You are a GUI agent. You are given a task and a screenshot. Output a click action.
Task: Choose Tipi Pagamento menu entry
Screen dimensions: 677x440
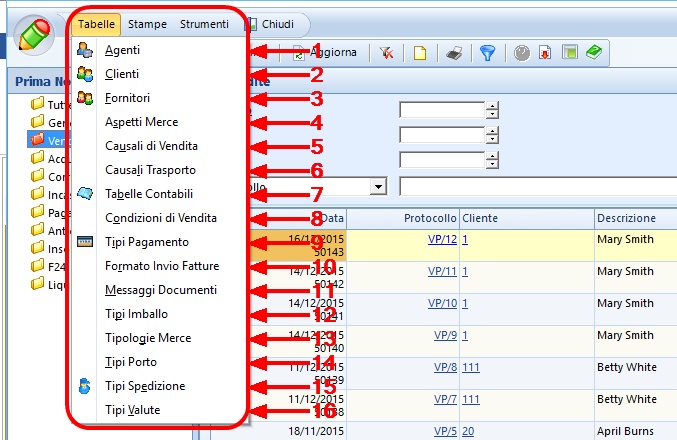click(146, 242)
